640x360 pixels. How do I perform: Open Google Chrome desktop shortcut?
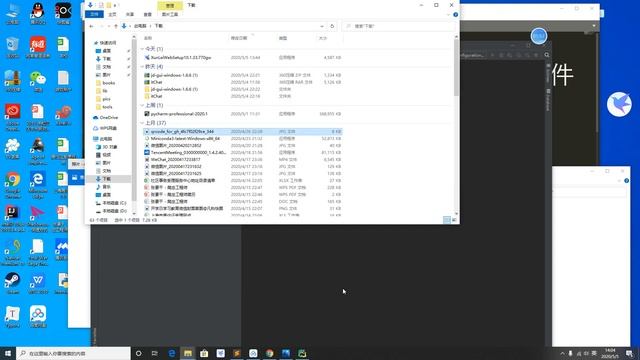pyautogui.click(x=12, y=184)
